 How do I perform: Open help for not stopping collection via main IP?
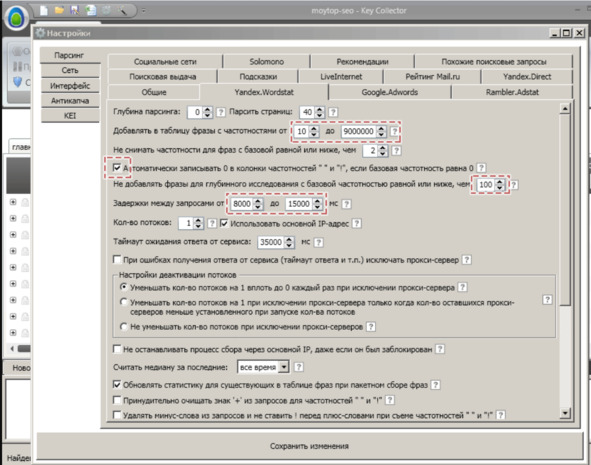(x=440, y=349)
